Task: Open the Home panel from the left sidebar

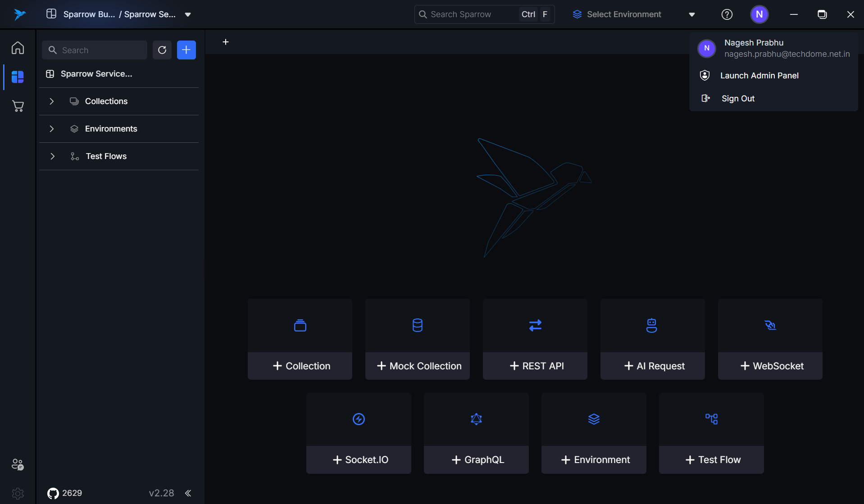Action: (x=18, y=47)
